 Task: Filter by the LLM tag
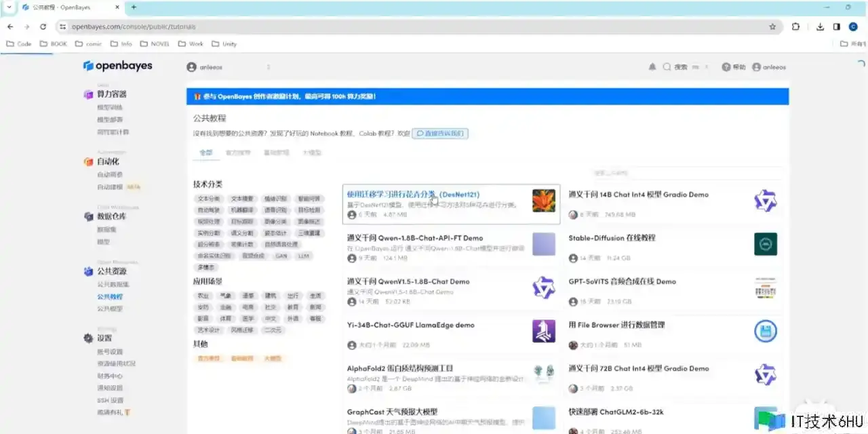pos(303,256)
